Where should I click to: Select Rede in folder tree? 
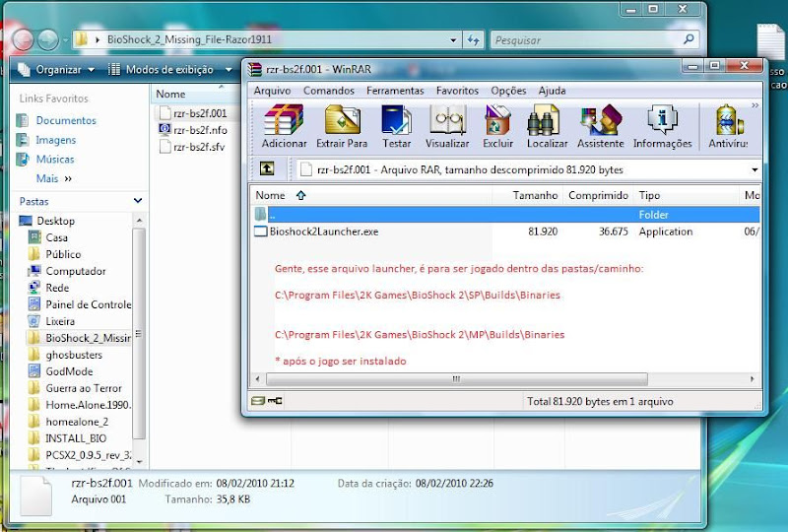click(x=57, y=288)
